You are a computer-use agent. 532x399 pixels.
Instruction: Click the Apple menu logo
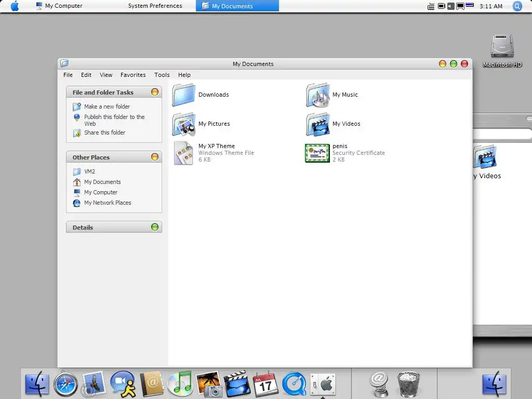[15, 6]
